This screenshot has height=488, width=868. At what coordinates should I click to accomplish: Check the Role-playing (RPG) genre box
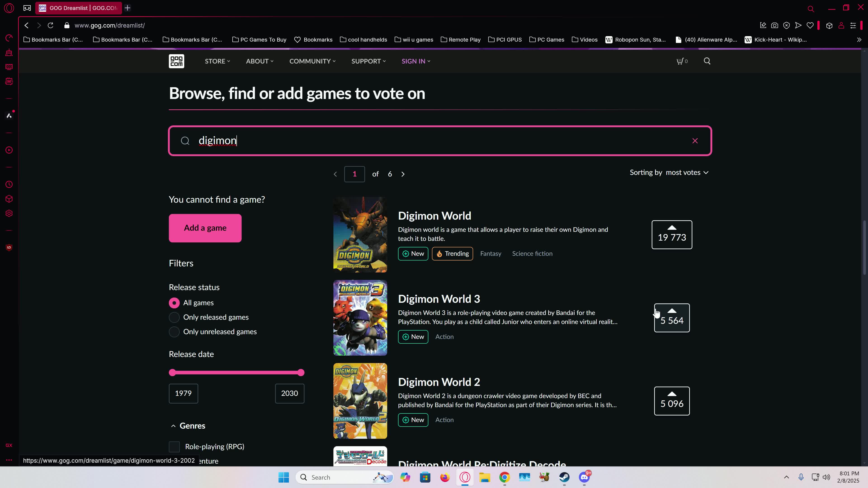coord(174,447)
